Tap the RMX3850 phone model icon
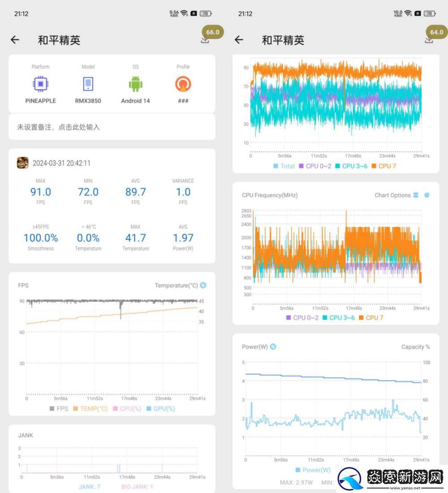Screen dimensions: 448x493 [x=88, y=84]
